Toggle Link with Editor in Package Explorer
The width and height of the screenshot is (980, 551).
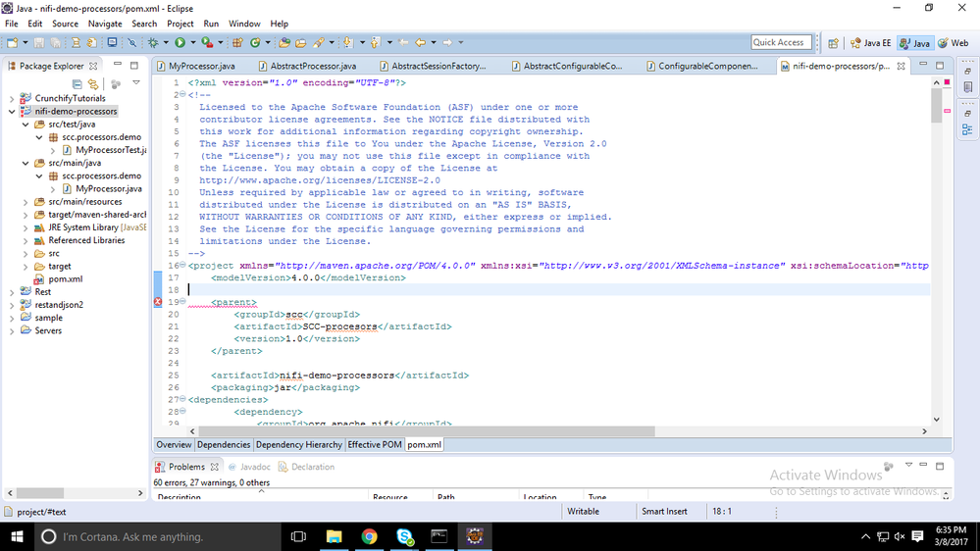click(93, 83)
